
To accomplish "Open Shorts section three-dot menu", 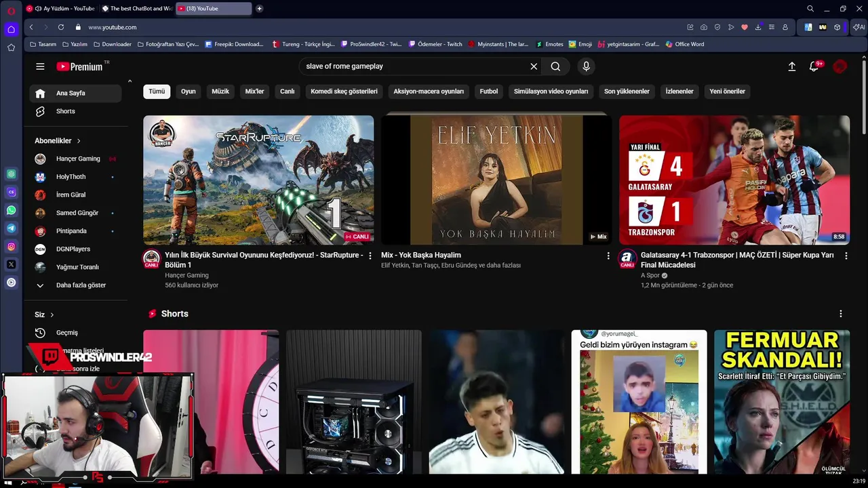I will (x=841, y=314).
